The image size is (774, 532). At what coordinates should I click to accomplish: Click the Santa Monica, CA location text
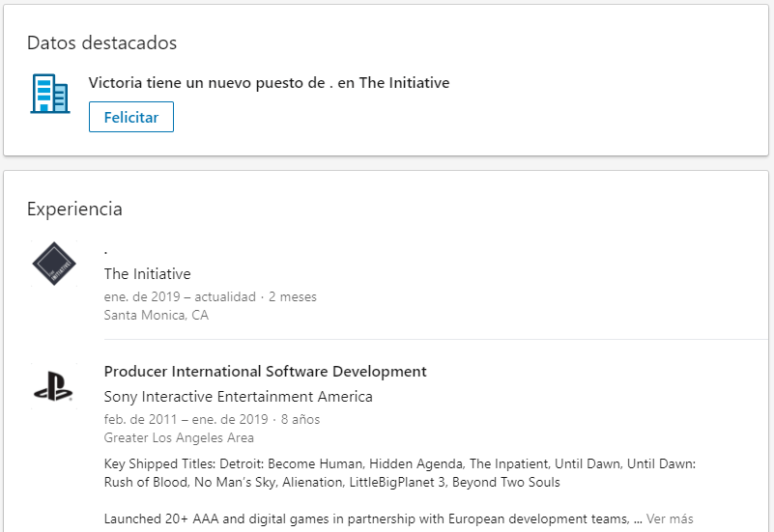coord(156,315)
